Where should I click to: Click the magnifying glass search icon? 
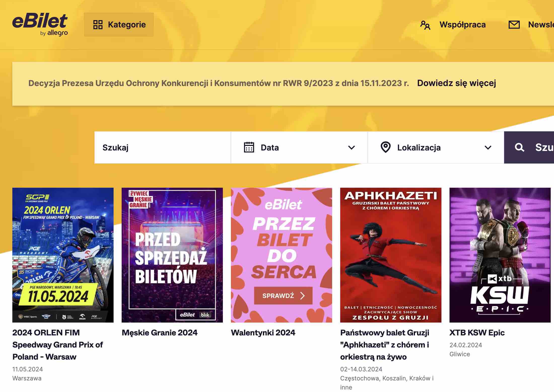(519, 147)
